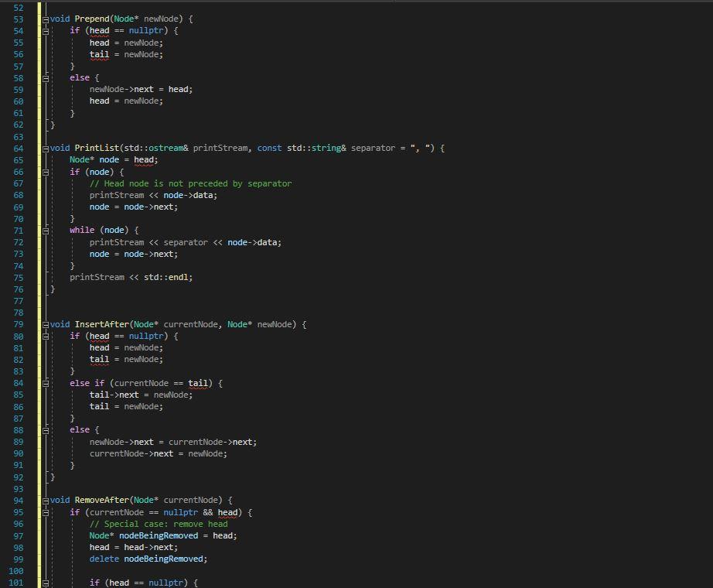Viewport: 713px width, 588px height.
Task: Collapse the if block on line 54
Action: 46,32
